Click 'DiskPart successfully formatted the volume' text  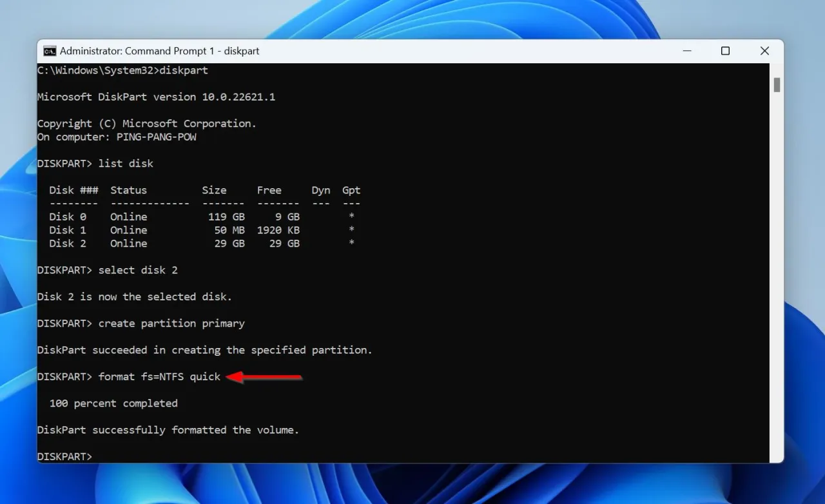168,430
